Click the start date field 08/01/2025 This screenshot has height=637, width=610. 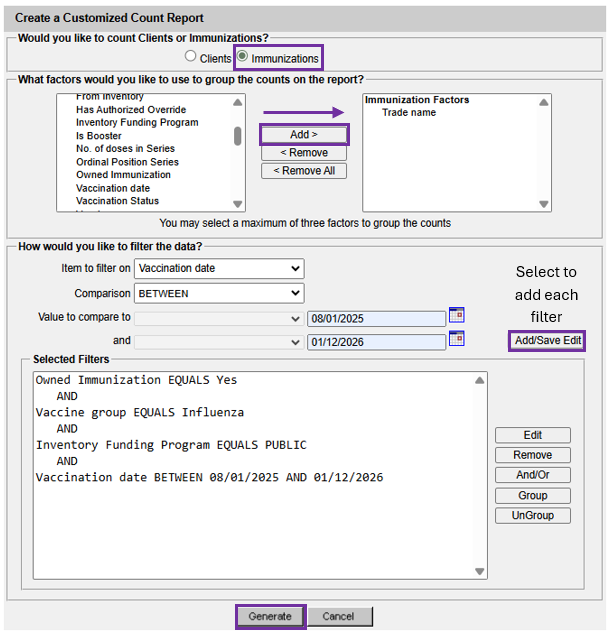[x=376, y=318]
